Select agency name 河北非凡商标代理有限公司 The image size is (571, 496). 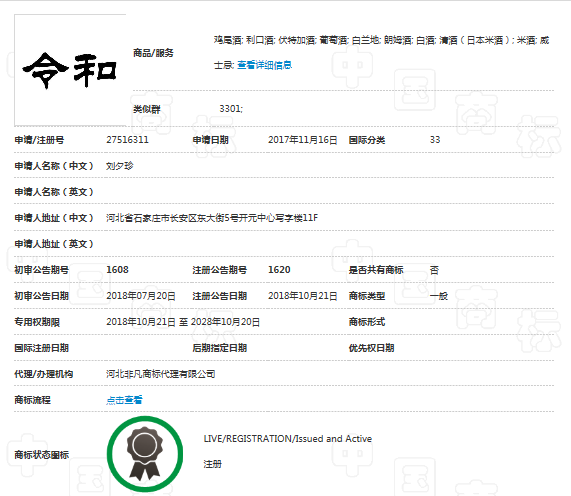161,374
